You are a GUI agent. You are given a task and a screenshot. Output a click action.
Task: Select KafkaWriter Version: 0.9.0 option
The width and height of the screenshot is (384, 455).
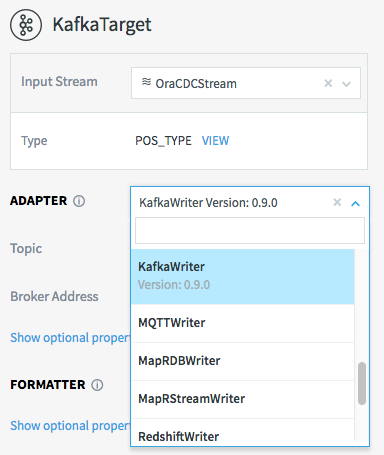pyautogui.click(x=243, y=276)
